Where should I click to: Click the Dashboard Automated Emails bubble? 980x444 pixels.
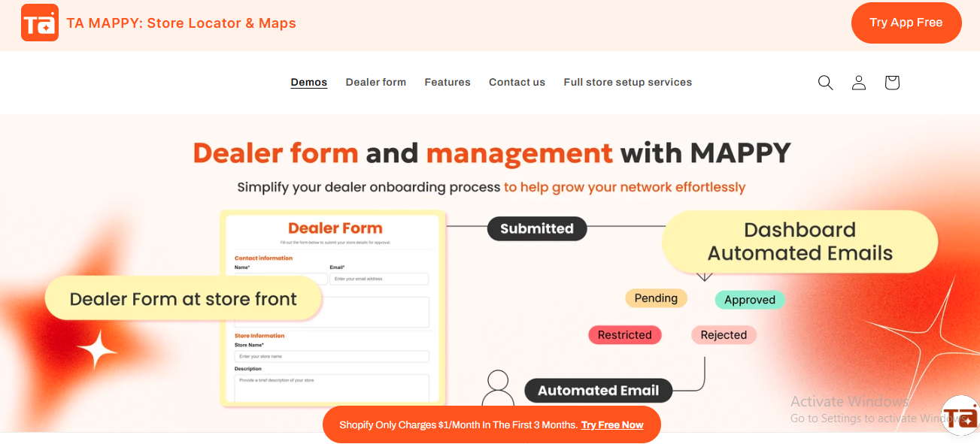pyautogui.click(x=800, y=241)
